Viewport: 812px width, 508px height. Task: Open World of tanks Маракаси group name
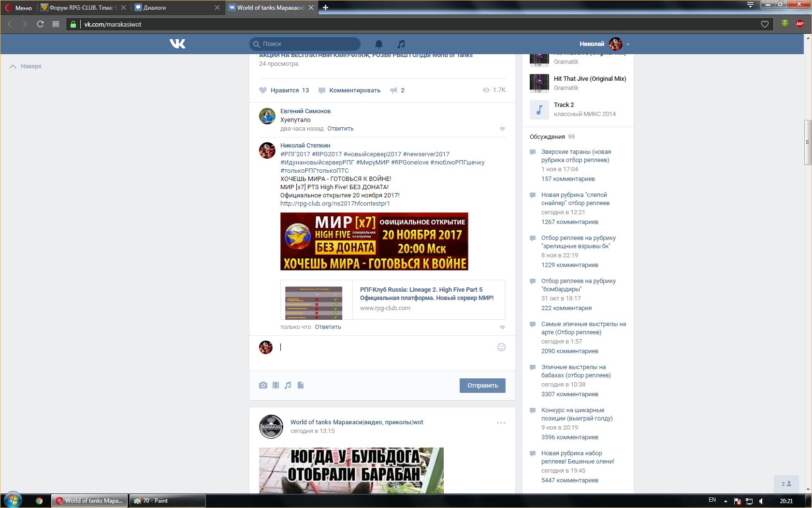(x=357, y=422)
